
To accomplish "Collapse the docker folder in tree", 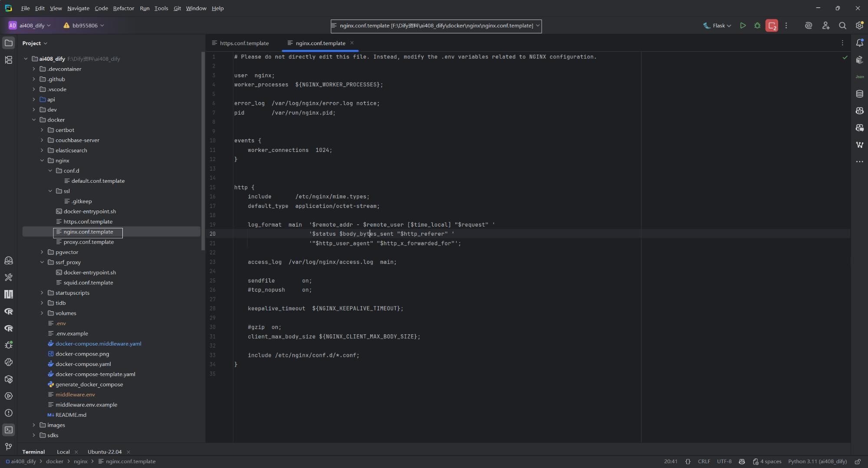I will 34,120.
